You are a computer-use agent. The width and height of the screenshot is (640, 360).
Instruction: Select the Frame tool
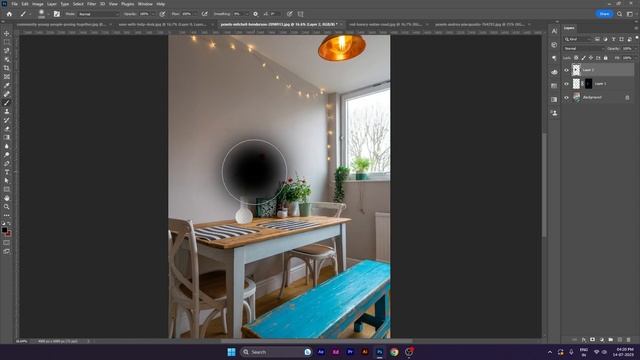tap(7, 77)
